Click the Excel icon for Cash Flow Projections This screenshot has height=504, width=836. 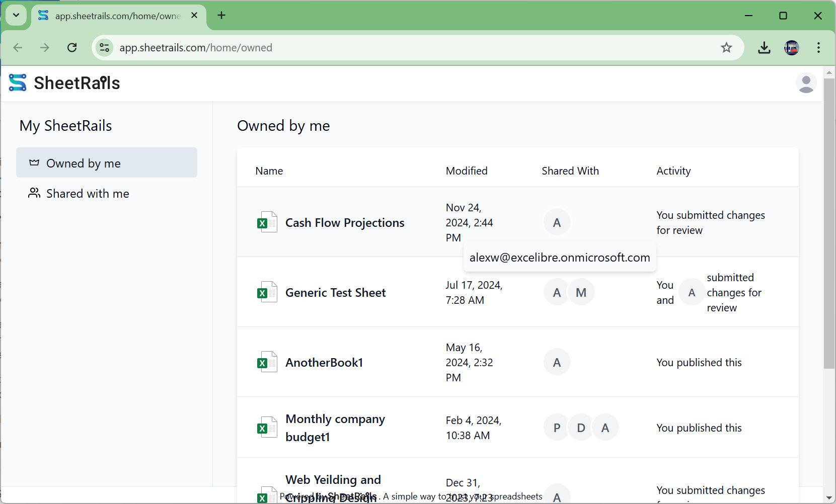pos(267,222)
